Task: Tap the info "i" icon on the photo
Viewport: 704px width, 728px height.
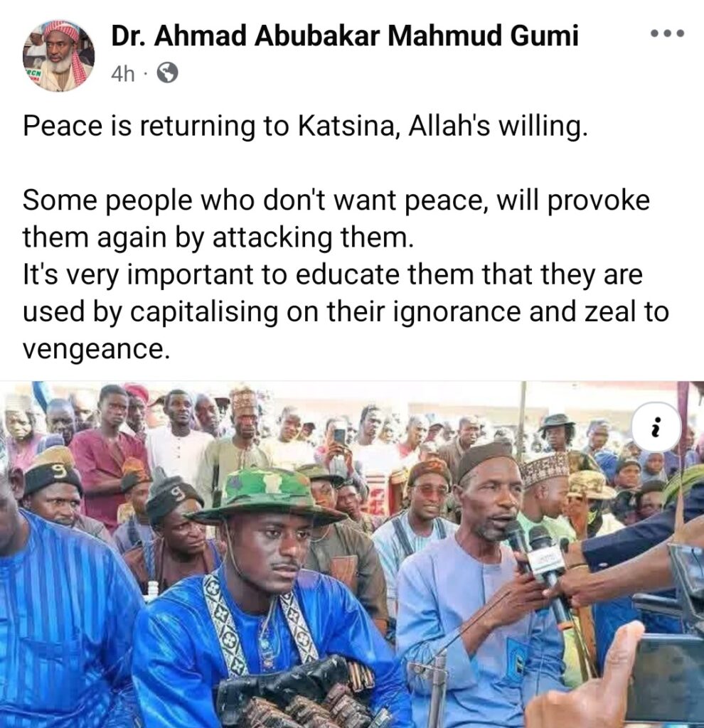Action: [x=656, y=427]
